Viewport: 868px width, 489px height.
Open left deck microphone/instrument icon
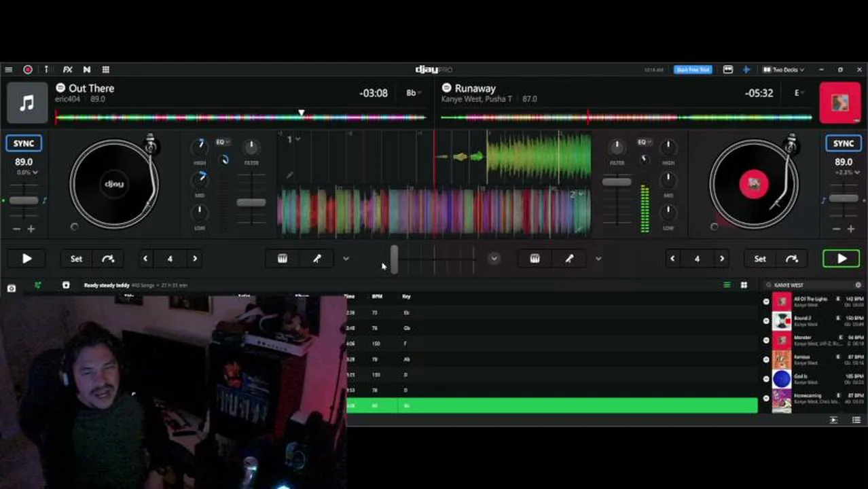click(317, 259)
